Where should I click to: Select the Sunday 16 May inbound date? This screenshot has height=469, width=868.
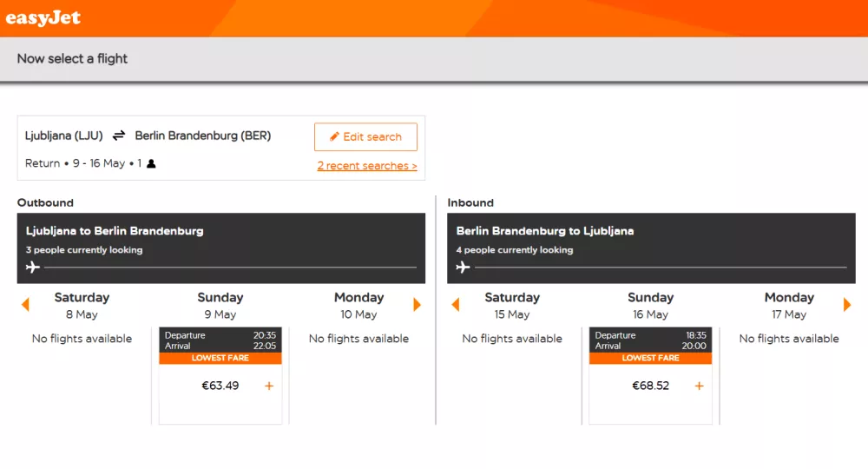[650, 306]
